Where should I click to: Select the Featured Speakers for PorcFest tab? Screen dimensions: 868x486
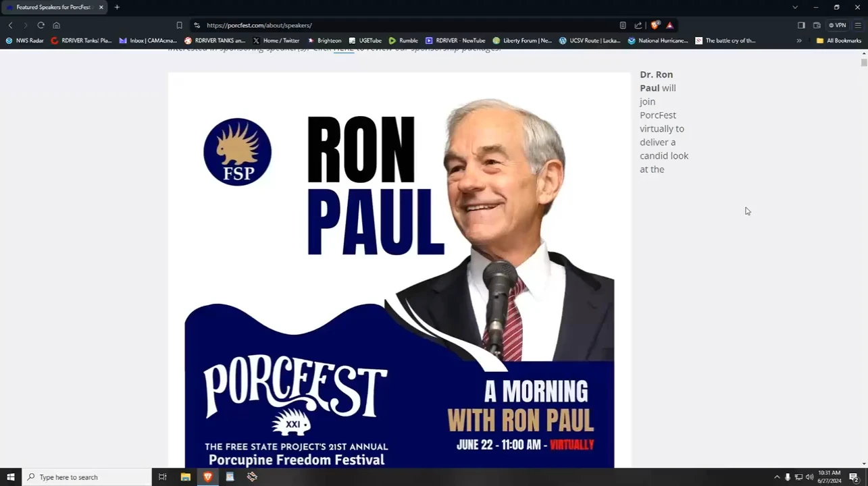click(54, 7)
